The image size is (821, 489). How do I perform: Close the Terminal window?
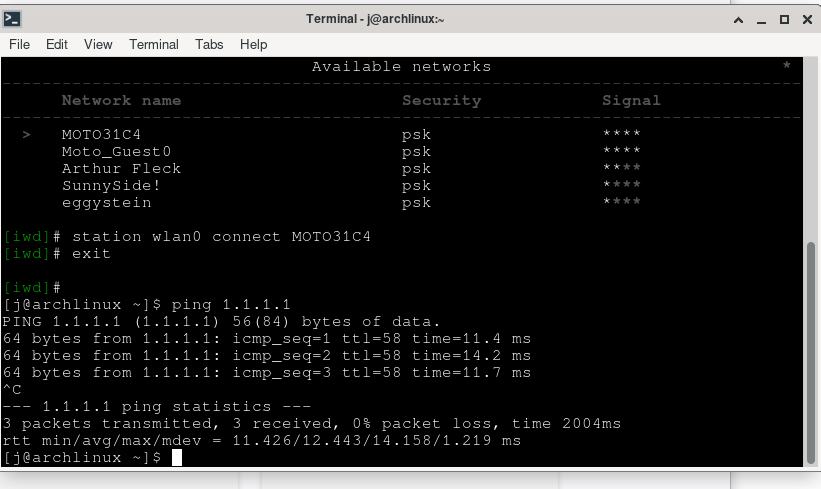[x=807, y=20]
